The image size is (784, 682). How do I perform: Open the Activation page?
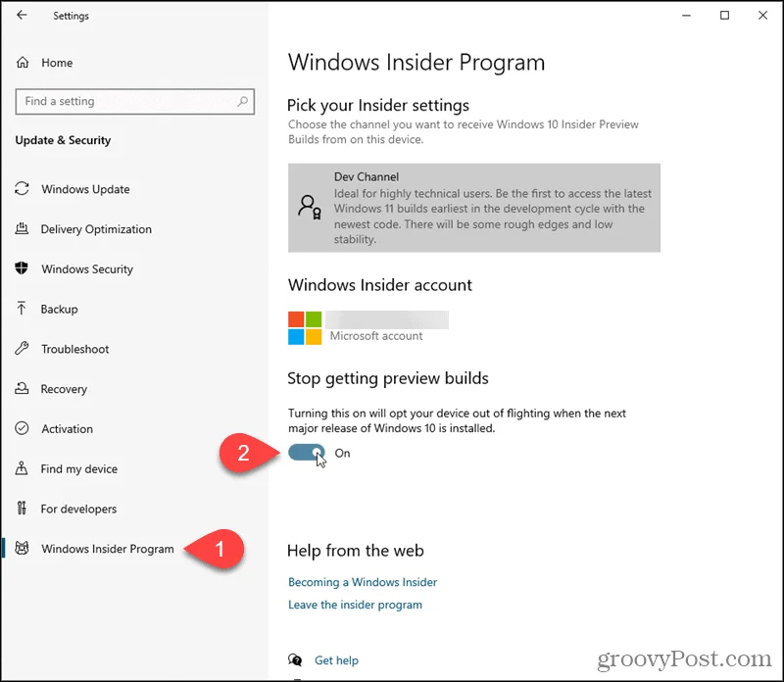click(67, 429)
